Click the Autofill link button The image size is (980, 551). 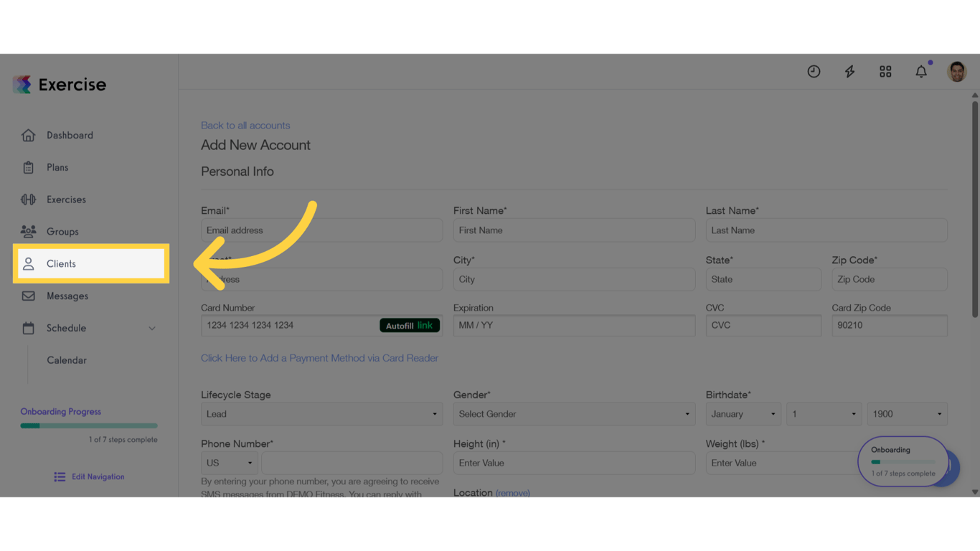tap(410, 324)
